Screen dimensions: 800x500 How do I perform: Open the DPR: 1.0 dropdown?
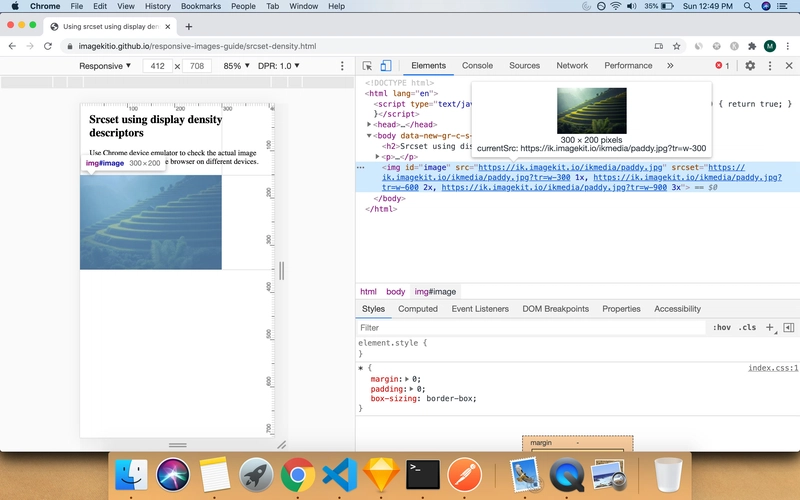pos(279,66)
